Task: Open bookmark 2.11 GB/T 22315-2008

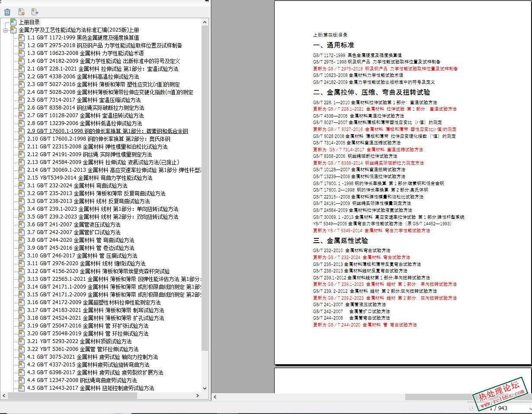Action: point(97,147)
